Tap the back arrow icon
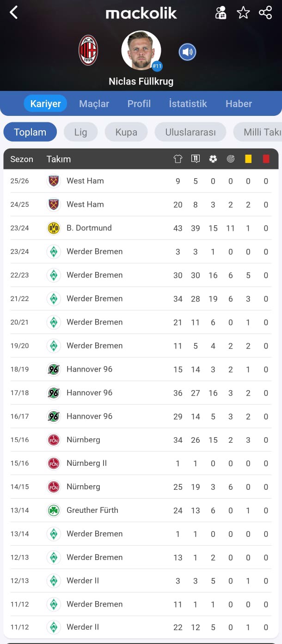The image size is (282, 644). [14, 12]
